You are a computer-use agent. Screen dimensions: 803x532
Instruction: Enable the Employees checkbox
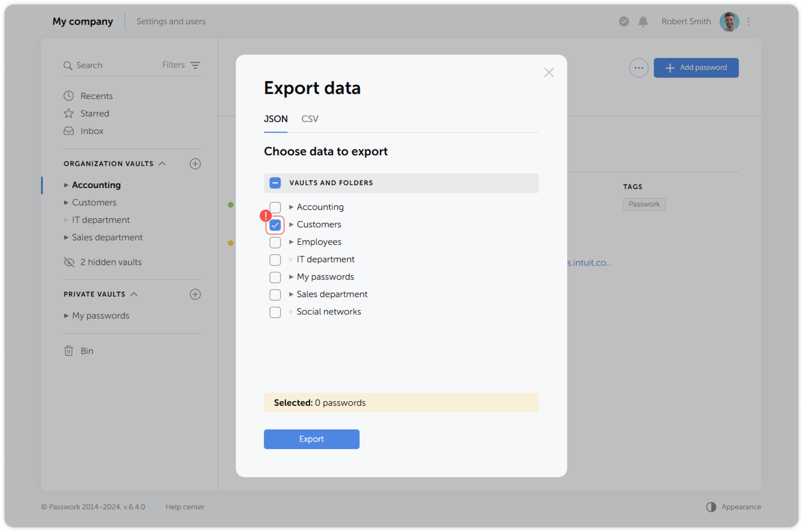[x=275, y=242]
